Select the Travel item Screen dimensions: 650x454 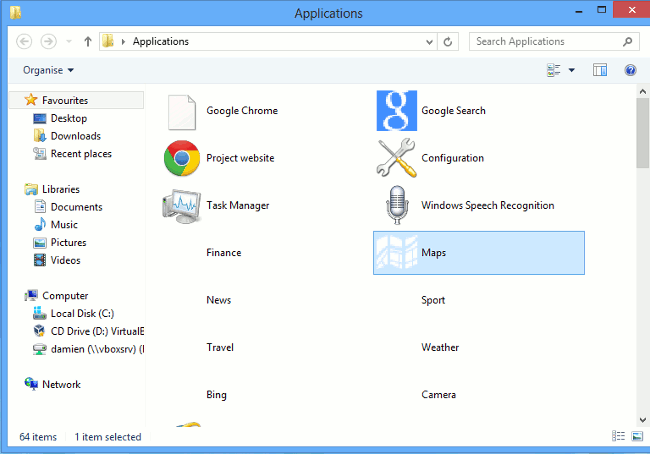coord(220,347)
